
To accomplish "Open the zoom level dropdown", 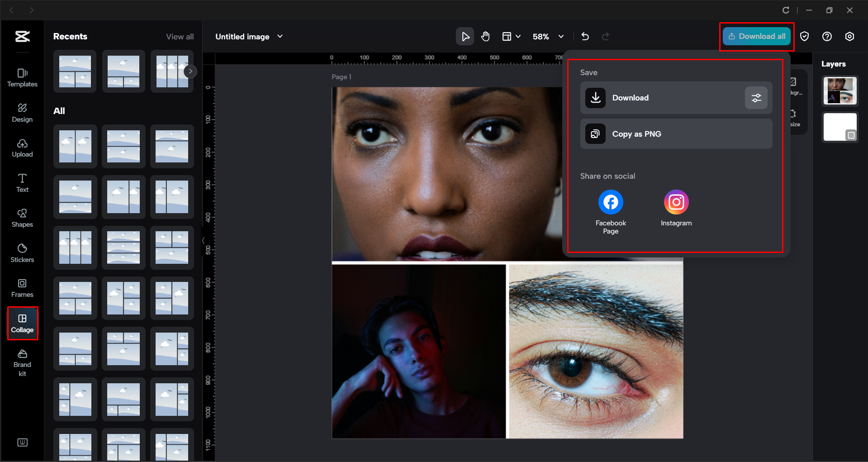I will click(561, 36).
